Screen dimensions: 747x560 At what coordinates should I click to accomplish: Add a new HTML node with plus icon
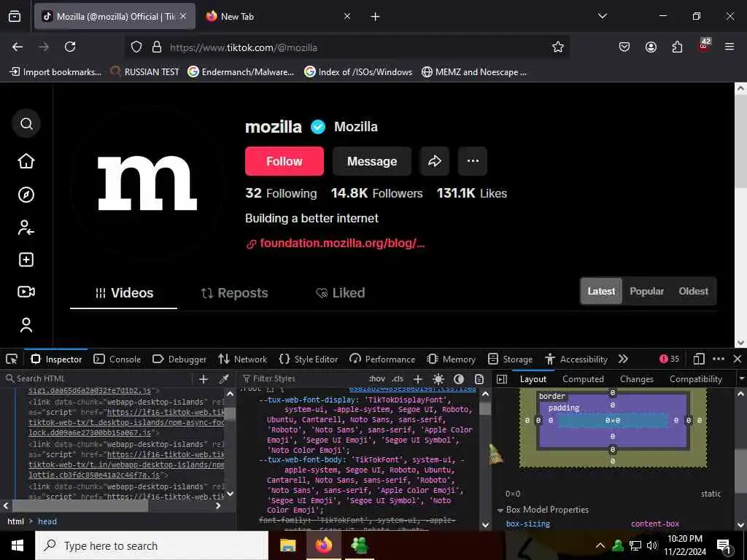click(x=204, y=379)
